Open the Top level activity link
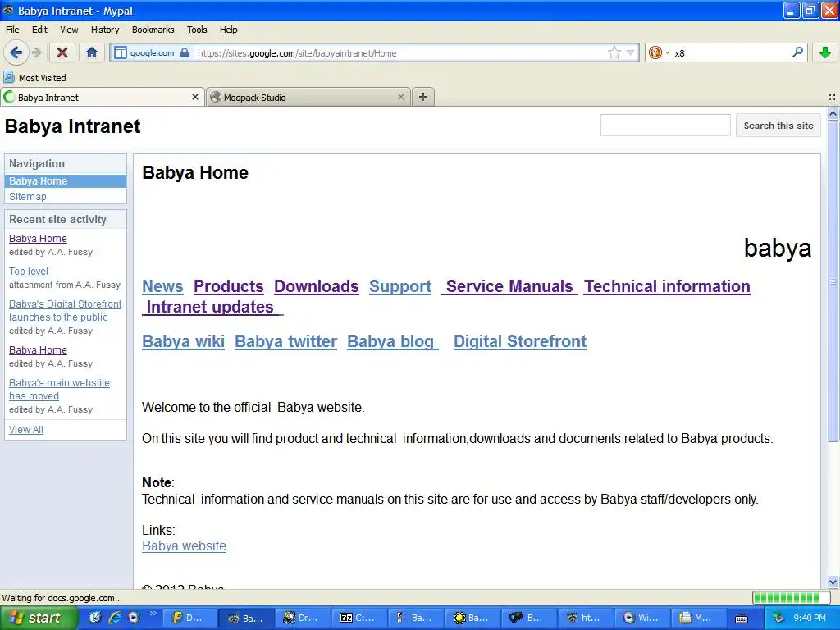This screenshot has width=840, height=630. tap(29, 271)
